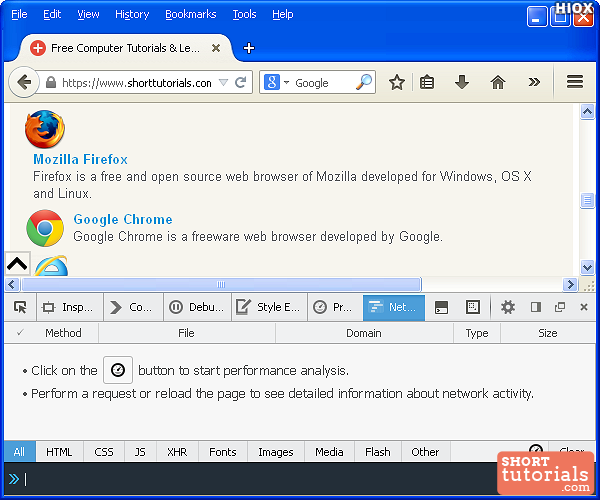This screenshot has height=500, width=600.
Task: Click horizontal scrollbar right arrow
Action: click(x=570, y=284)
